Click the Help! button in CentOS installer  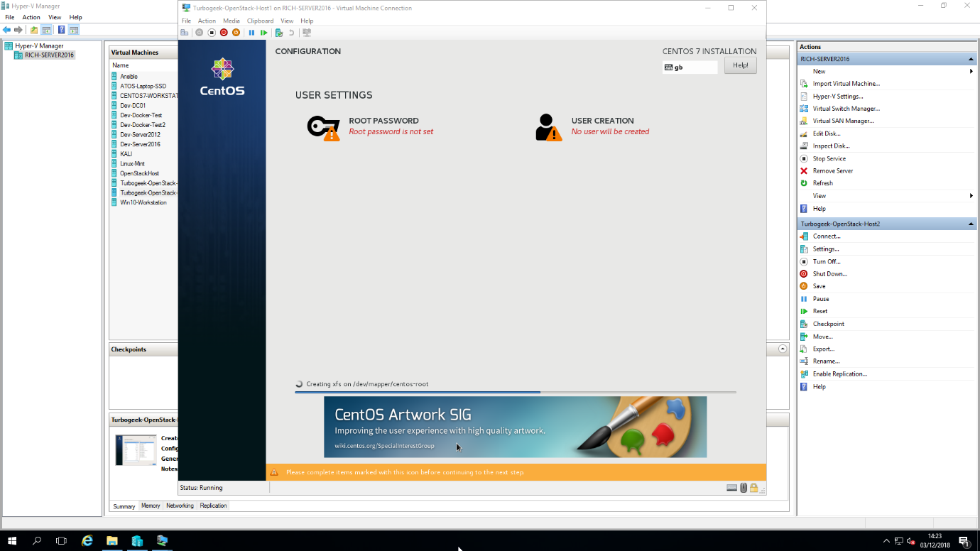740,65
